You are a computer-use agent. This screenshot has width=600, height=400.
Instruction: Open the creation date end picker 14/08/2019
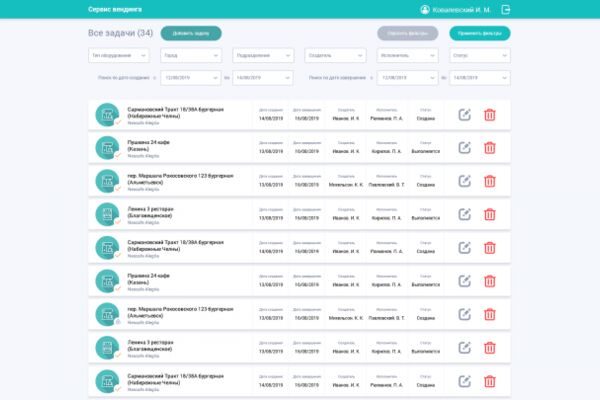click(263, 78)
